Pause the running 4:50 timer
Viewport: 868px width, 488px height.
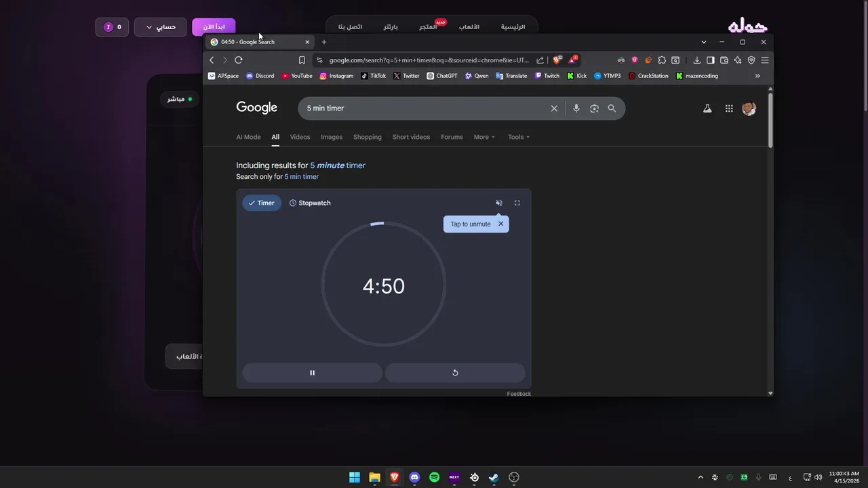[x=312, y=373]
